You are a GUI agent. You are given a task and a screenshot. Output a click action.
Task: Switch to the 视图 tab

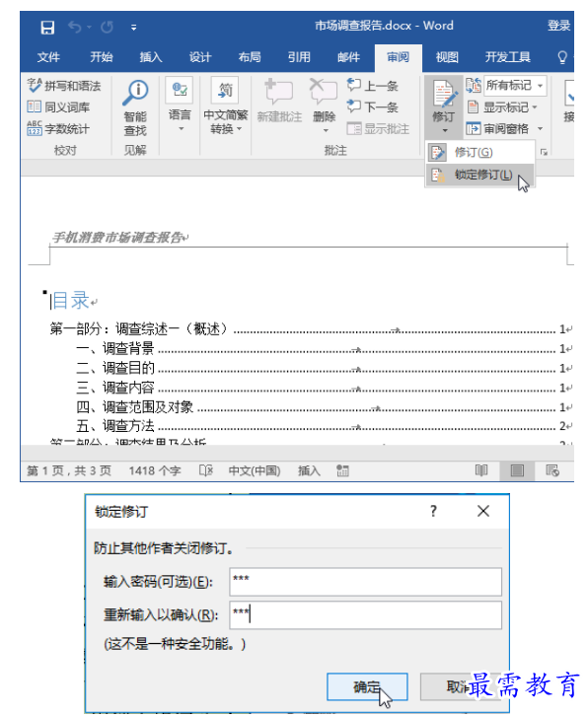coord(447,57)
